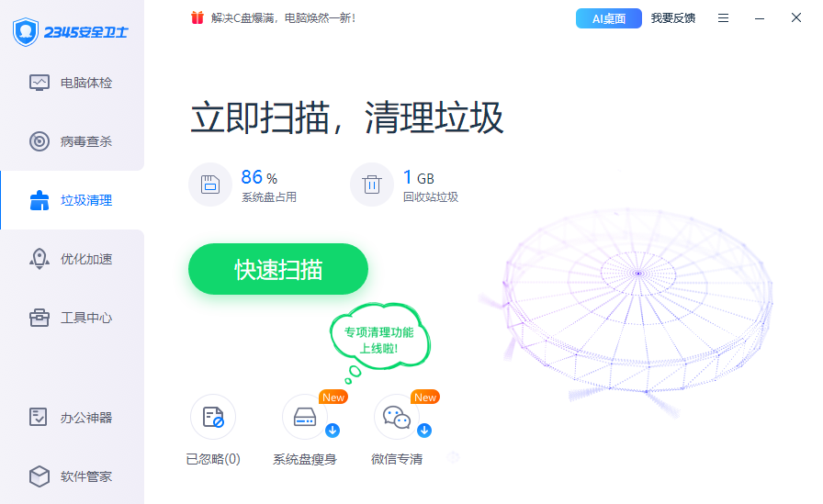Click the New badge above 微信专清
The height and width of the screenshot is (504, 823).
click(425, 397)
